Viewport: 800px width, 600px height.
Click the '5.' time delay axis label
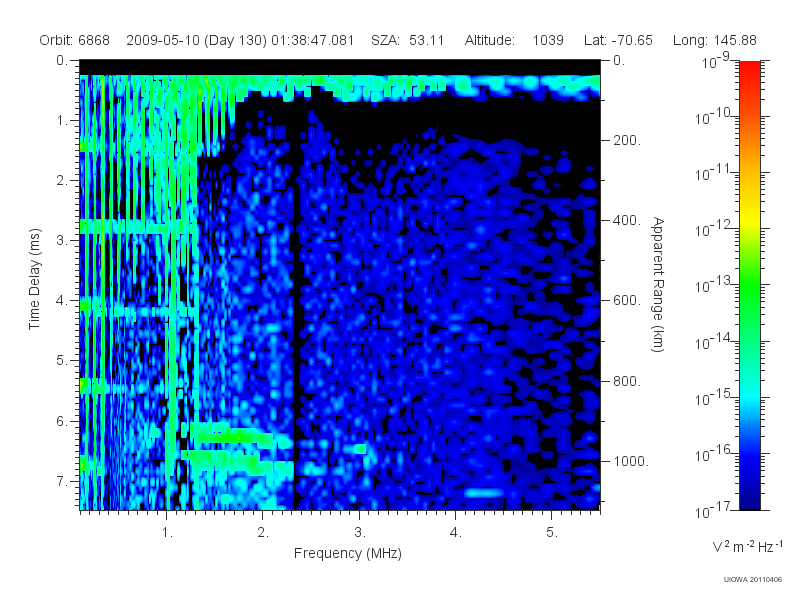click(62, 361)
